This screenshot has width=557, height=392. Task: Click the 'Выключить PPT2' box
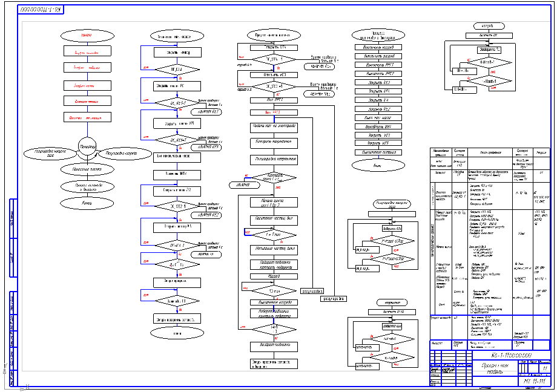point(378,74)
